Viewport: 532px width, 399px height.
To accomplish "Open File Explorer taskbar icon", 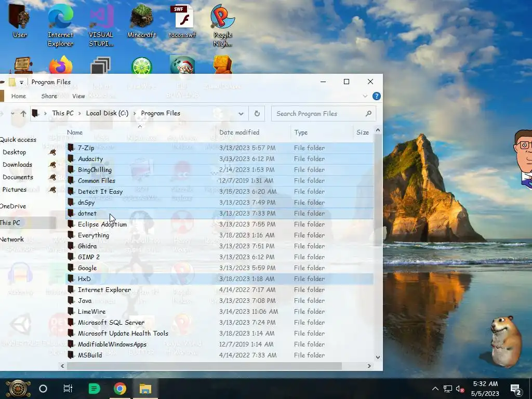I will [145, 389].
